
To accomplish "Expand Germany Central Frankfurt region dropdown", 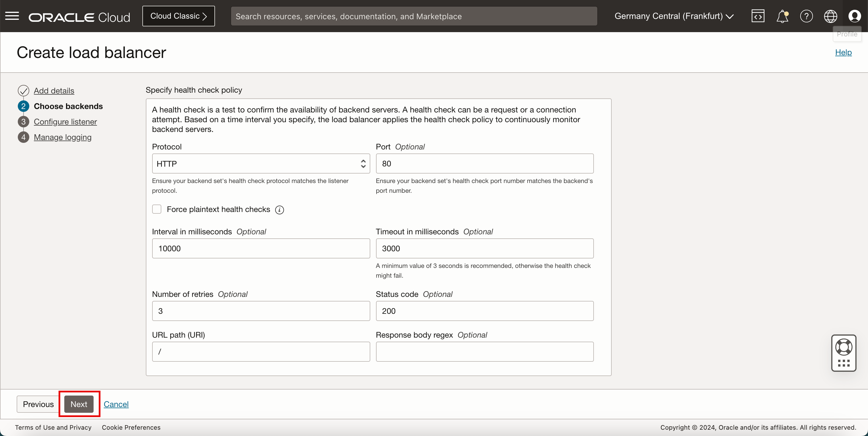I will [674, 15].
